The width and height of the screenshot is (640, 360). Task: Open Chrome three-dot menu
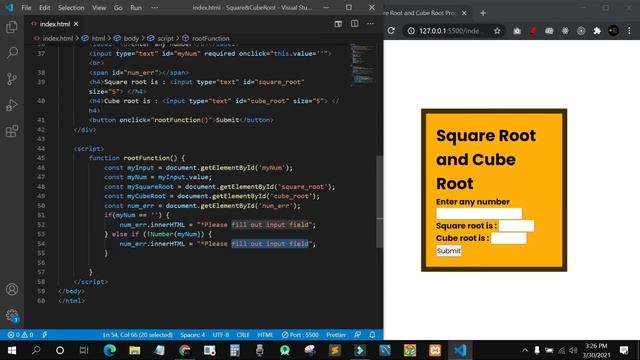pyautogui.click(x=629, y=31)
